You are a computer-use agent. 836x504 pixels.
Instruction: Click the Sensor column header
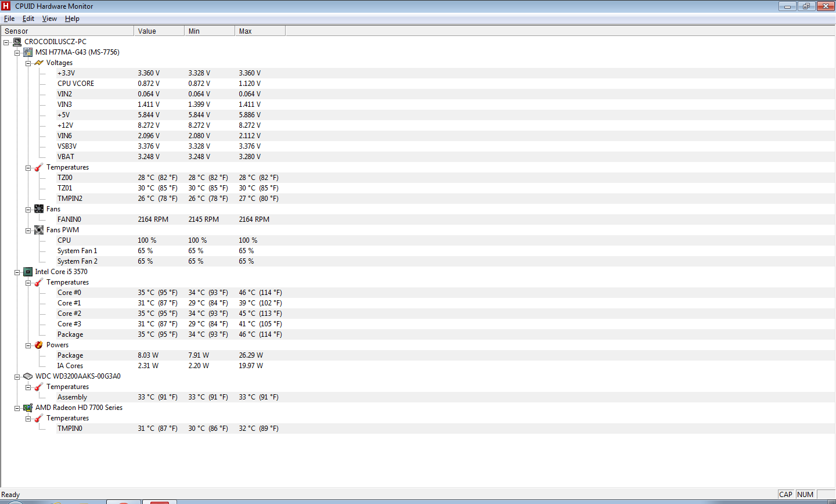(x=67, y=31)
